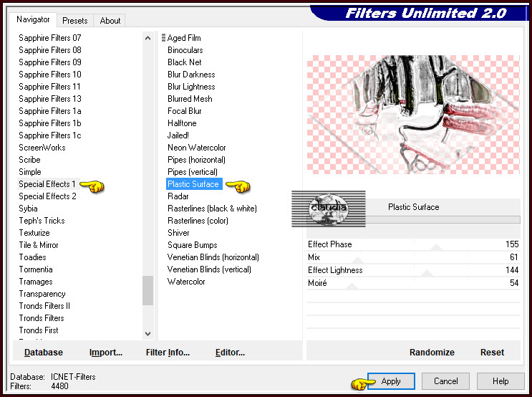Choose the Black Net filter
This screenshot has width=532, height=397.
[185, 62]
